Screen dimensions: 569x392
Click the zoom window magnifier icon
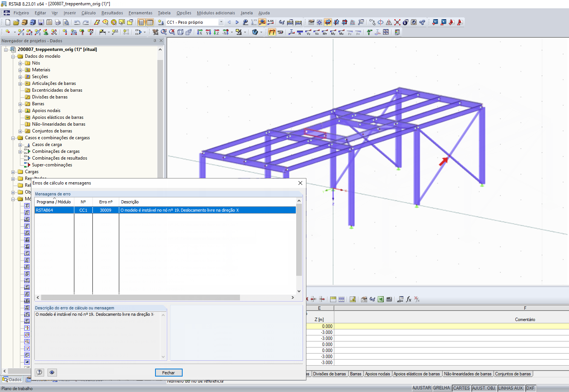(x=164, y=32)
